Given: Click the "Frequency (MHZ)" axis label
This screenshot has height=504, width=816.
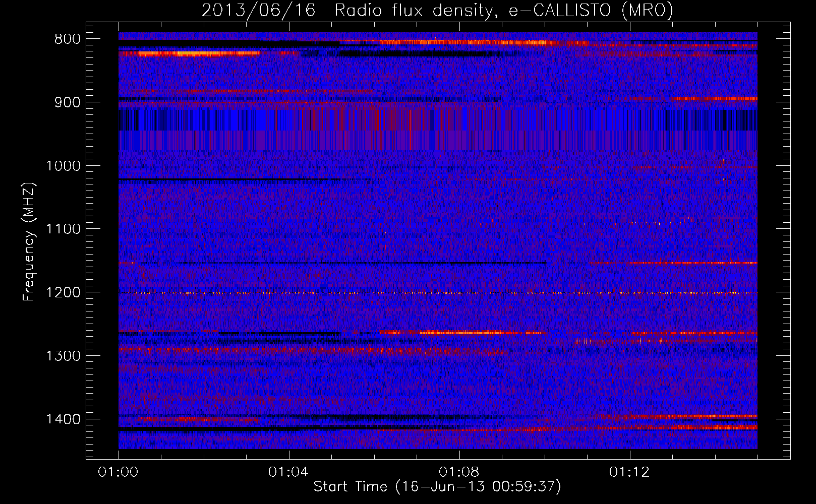Looking at the screenshot, I should [x=29, y=241].
